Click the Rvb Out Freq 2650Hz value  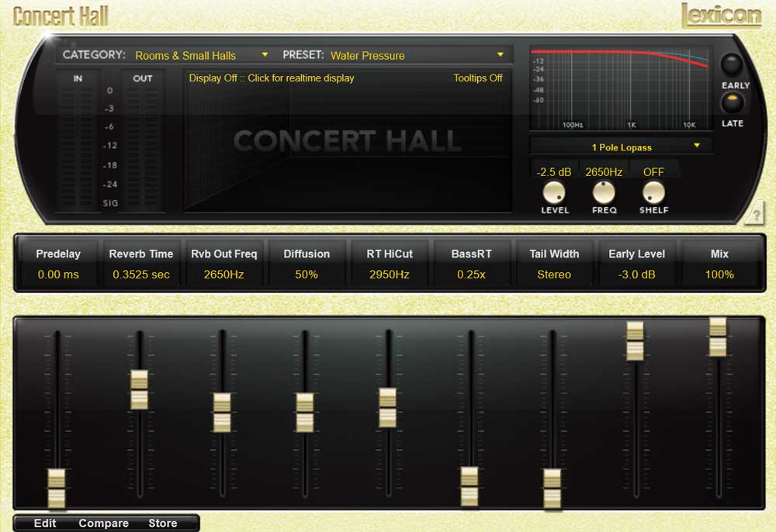pyautogui.click(x=223, y=275)
